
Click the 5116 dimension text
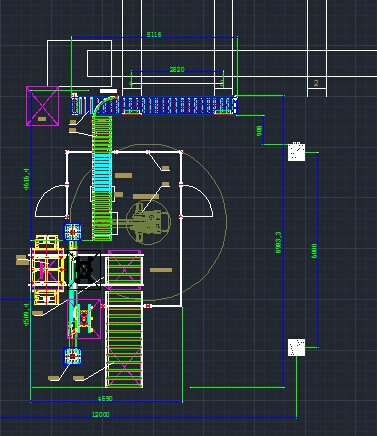(154, 35)
